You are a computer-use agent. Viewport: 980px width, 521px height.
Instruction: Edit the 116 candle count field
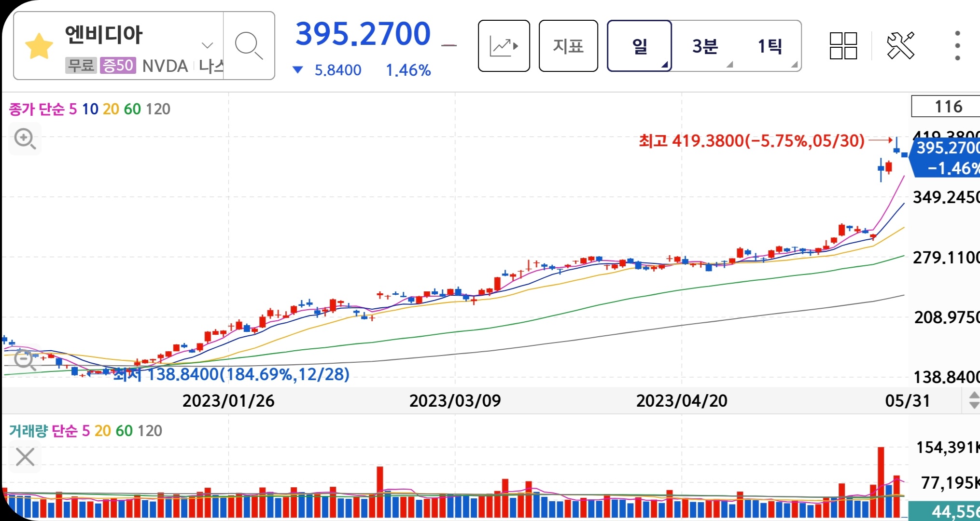[x=945, y=106]
